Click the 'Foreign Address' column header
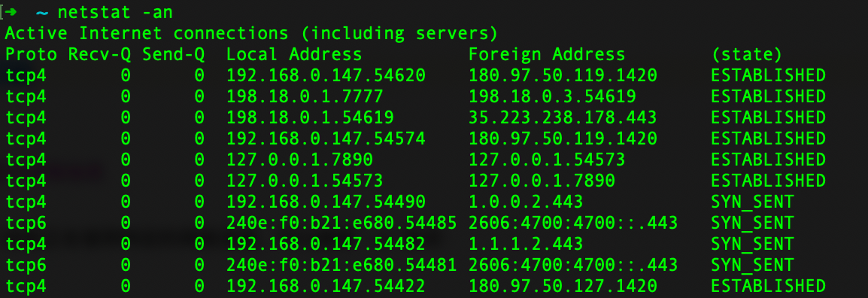The height and width of the screenshot is (298, 868). point(547,54)
